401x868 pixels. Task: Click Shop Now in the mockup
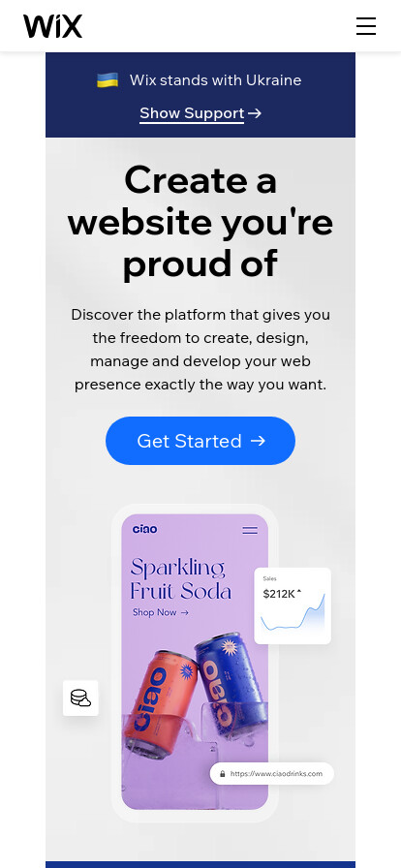tap(161, 612)
